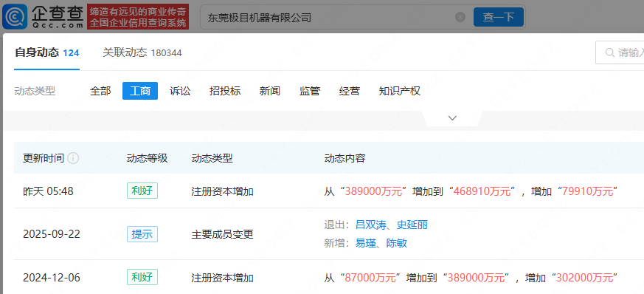Click the 查一下 search button
The height and width of the screenshot is (294, 644).
(x=499, y=17)
